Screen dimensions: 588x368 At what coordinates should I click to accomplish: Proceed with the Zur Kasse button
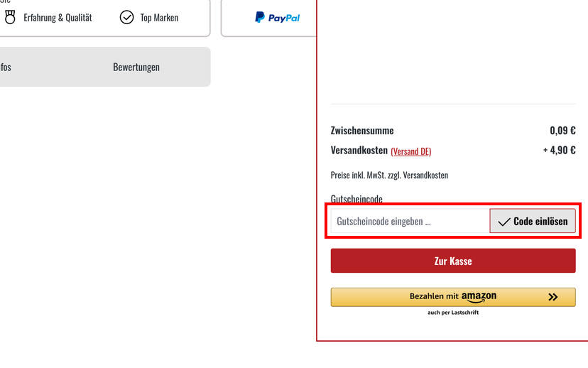coord(453,261)
